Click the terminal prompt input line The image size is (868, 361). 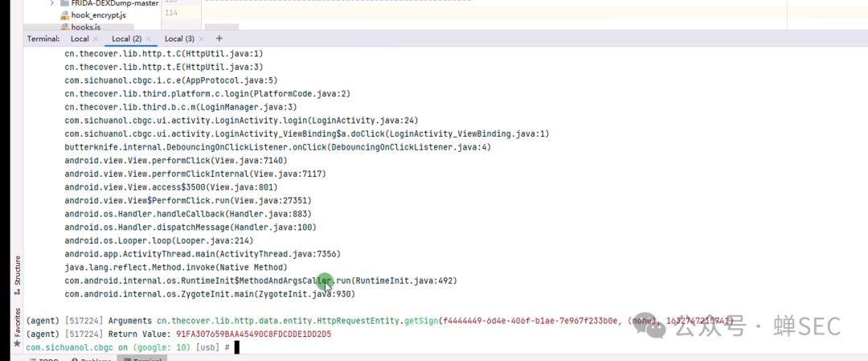(133, 347)
